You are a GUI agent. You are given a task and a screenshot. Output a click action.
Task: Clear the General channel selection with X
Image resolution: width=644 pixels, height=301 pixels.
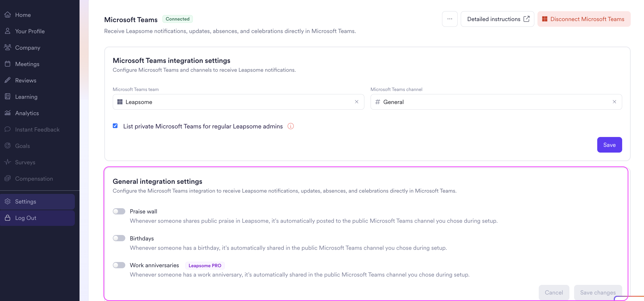click(614, 102)
